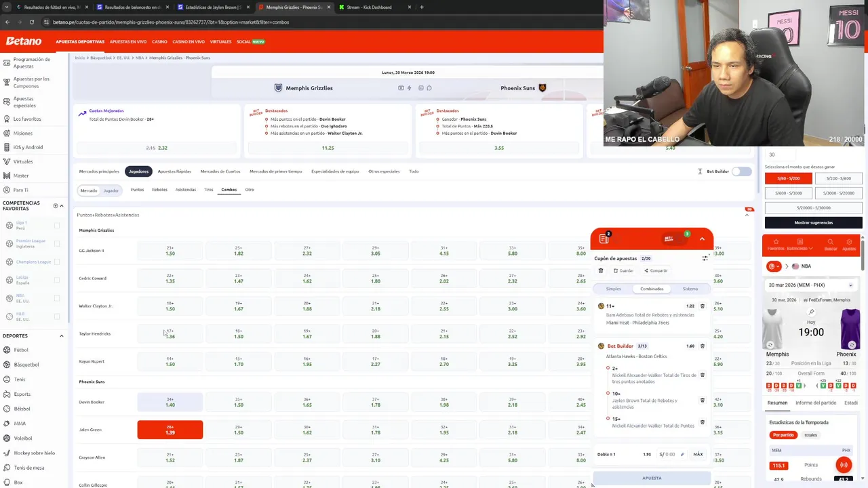868x488 pixels.
Task: Select the Fútbol sport icon
Action: coord(7,350)
